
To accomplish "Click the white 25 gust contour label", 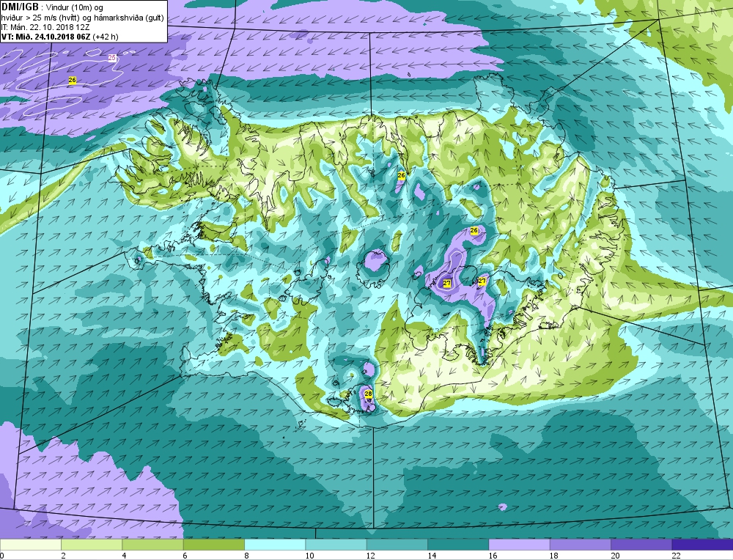I will [x=112, y=58].
